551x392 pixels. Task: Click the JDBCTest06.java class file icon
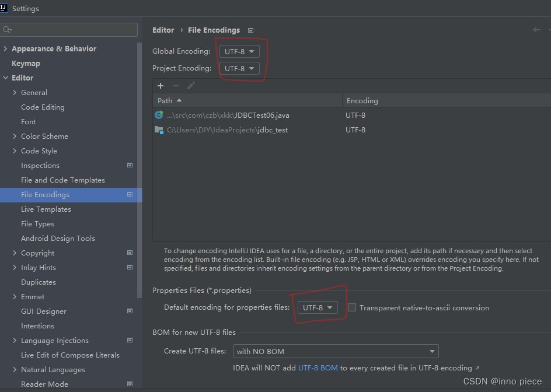(159, 115)
